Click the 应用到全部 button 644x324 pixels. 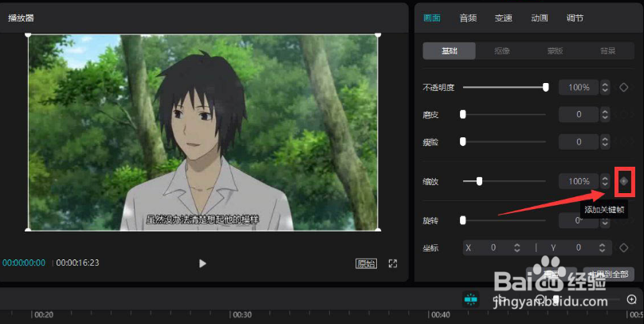tap(609, 274)
